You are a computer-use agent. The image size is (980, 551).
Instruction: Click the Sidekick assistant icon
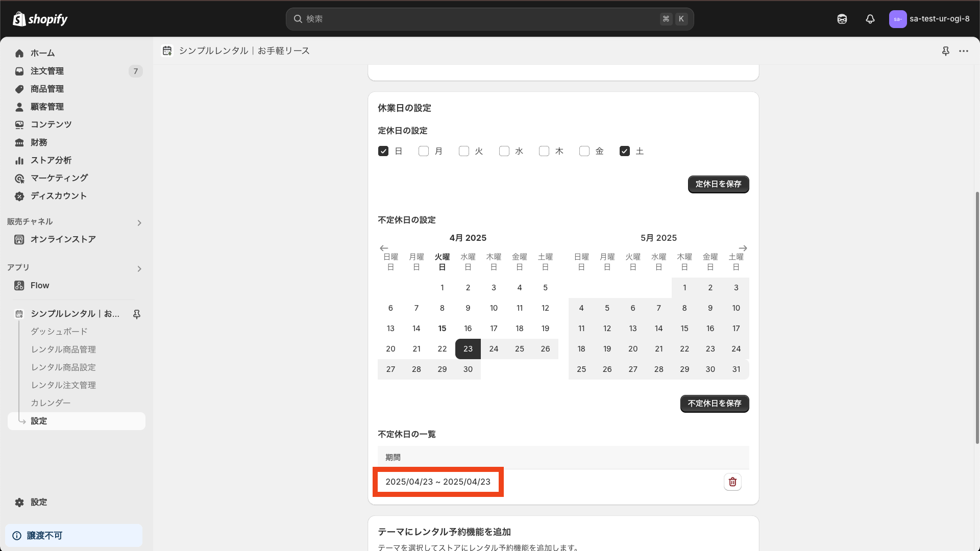point(842,19)
